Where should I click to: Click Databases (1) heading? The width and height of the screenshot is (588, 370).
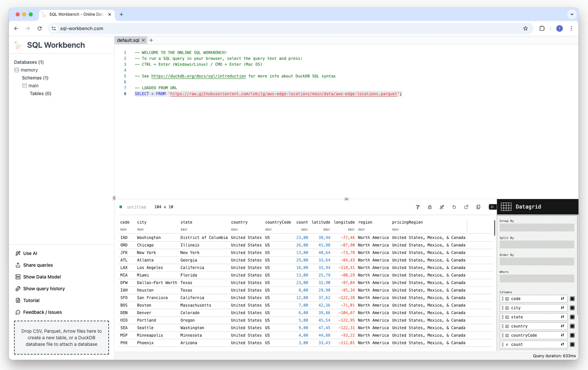coord(29,62)
